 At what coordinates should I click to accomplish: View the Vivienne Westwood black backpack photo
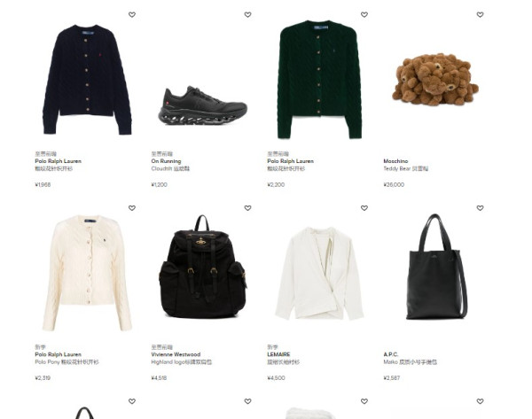pos(202,266)
